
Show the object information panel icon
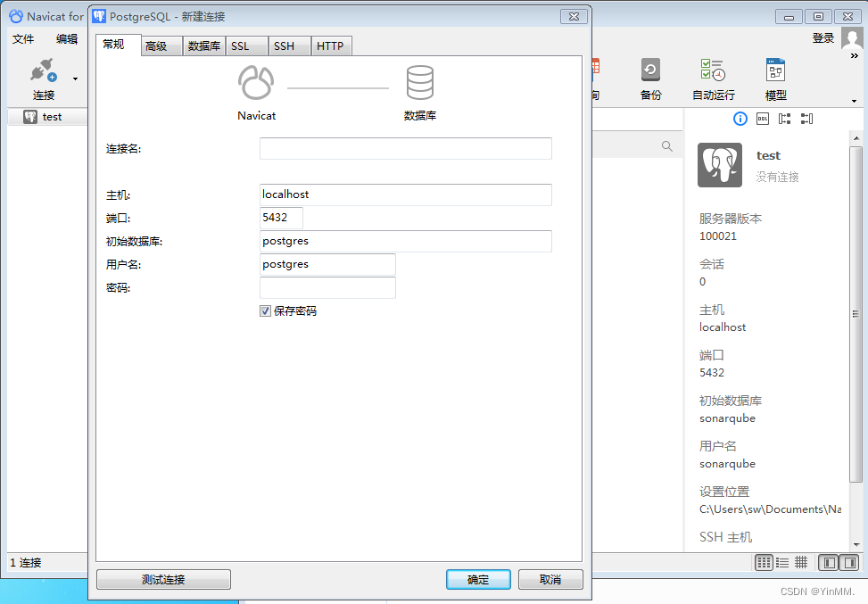pos(740,119)
